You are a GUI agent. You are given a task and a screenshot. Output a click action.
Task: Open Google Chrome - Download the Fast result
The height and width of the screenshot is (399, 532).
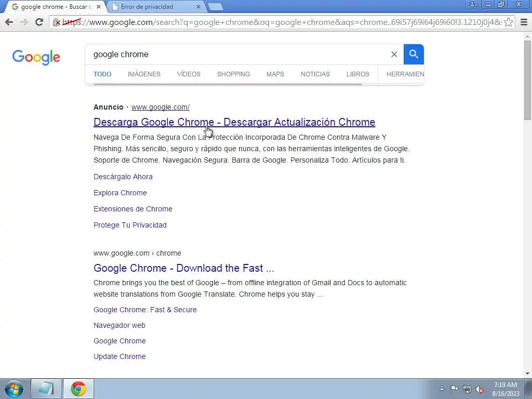(x=183, y=268)
